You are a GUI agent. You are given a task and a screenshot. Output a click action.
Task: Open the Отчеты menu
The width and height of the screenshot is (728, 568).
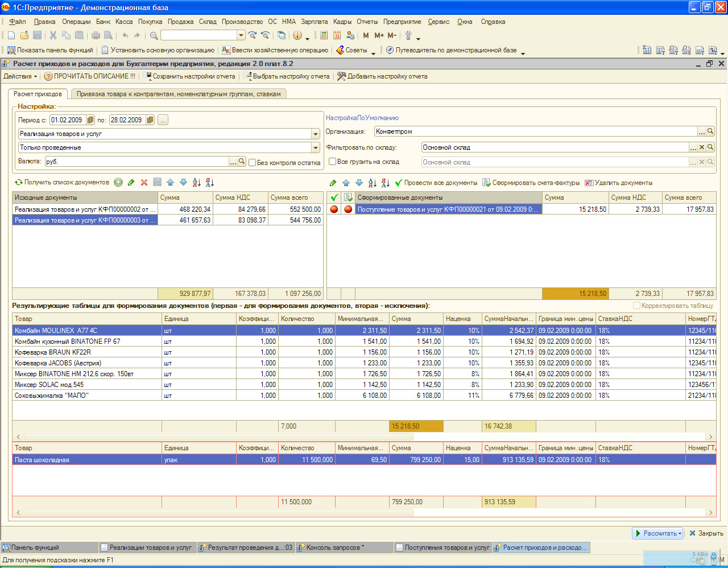tap(367, 22)
